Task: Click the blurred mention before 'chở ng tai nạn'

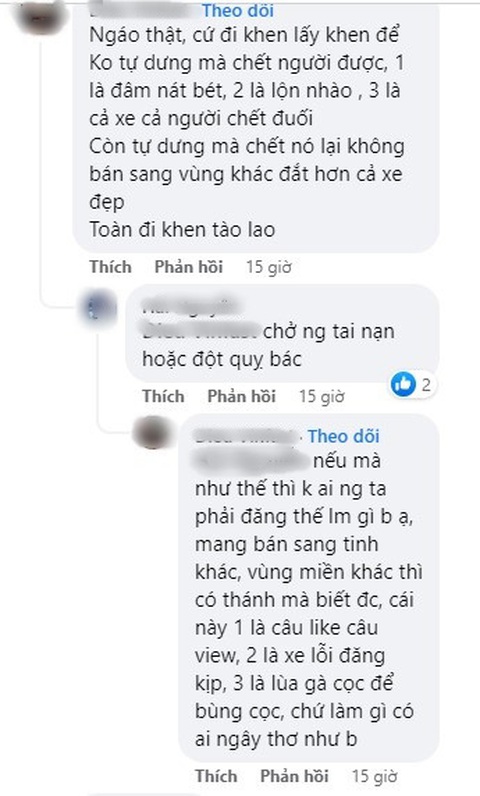Action: coord(200,330)
